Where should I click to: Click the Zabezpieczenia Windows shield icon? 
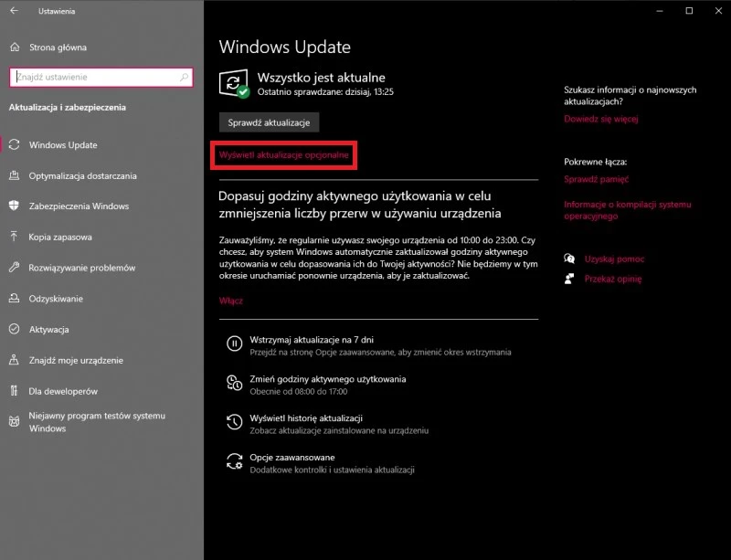click(x=15, y=206)
